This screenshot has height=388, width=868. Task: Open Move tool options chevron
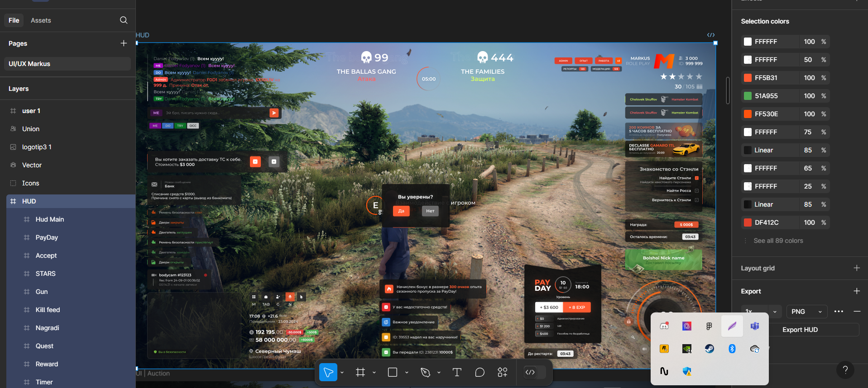pyautogui.click(x=342, y=373)
